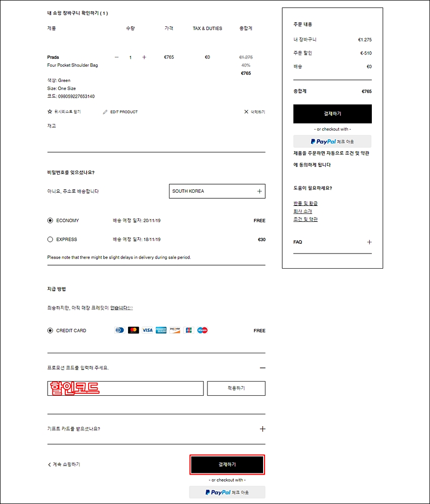Click the 주문 내용 heading
430x504 pixels.
(303, 24)
